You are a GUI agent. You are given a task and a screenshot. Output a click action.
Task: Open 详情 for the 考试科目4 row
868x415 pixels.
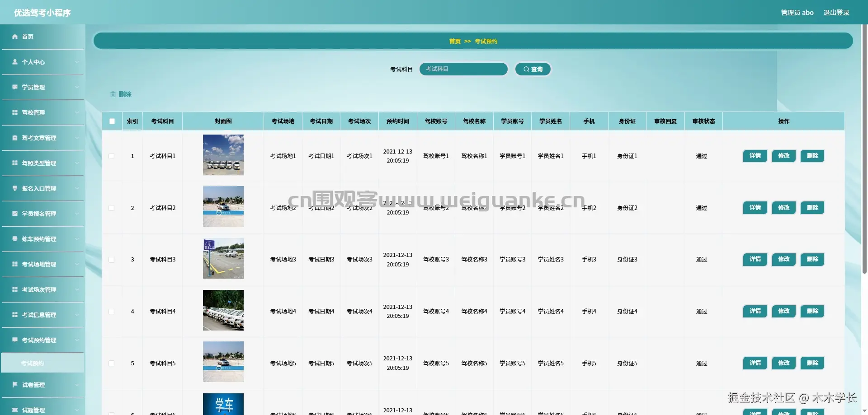755,311
